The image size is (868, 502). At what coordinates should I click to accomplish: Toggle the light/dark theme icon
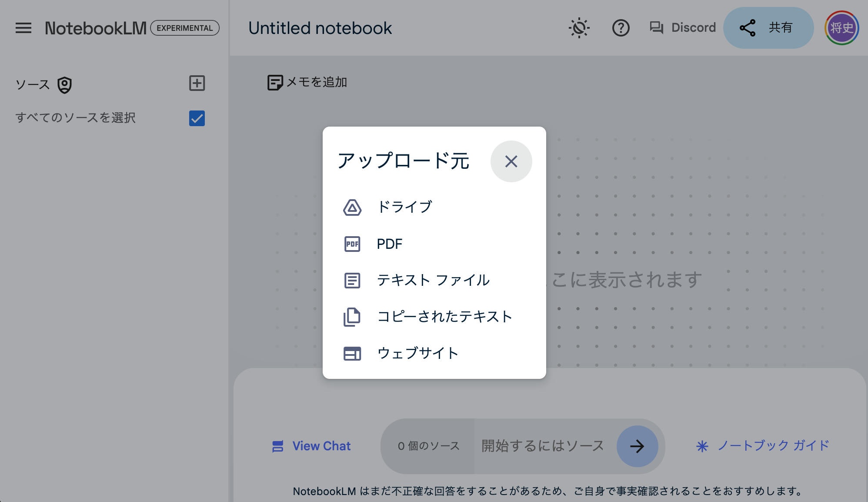579,28
